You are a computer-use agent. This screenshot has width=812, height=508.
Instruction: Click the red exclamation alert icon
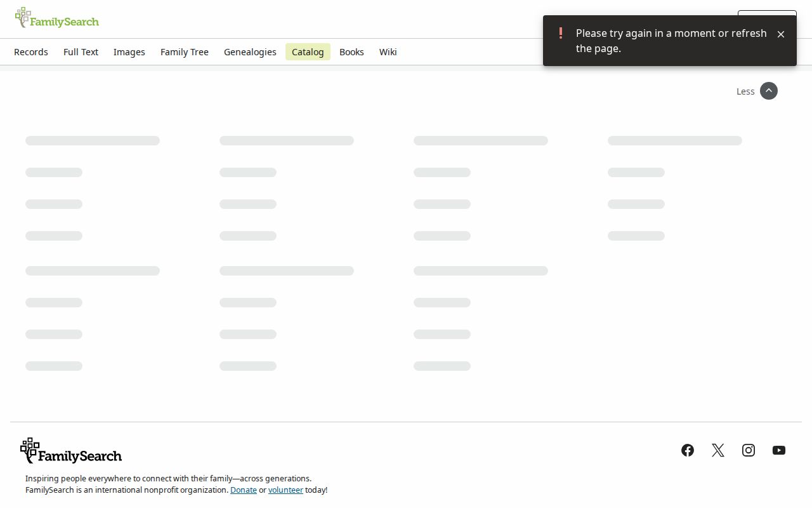pyautogui.click(x=561, y=33)
